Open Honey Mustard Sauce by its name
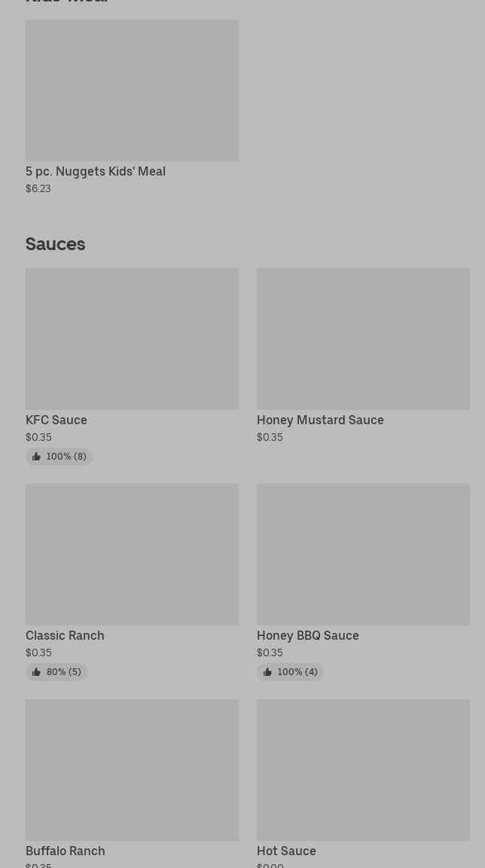Screen dimensions: 485x868 320,420
